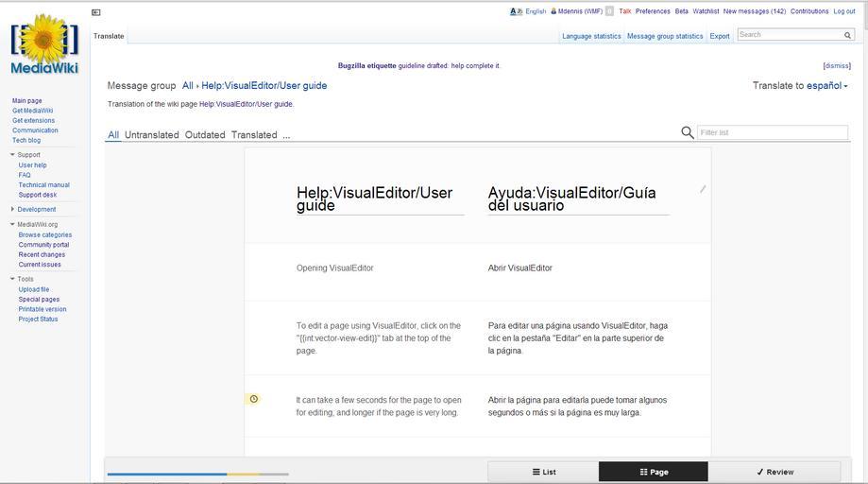Click the outdated clock icon beside the message

(253, 399)
